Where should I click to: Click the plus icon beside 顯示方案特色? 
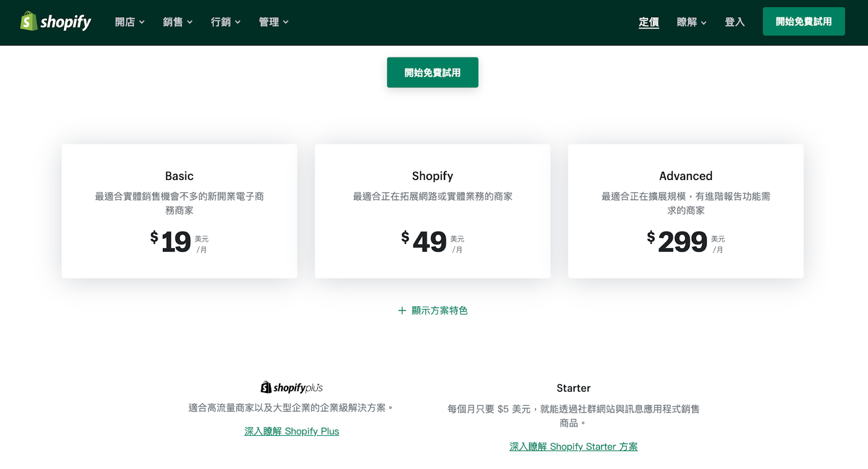point(402,311)
